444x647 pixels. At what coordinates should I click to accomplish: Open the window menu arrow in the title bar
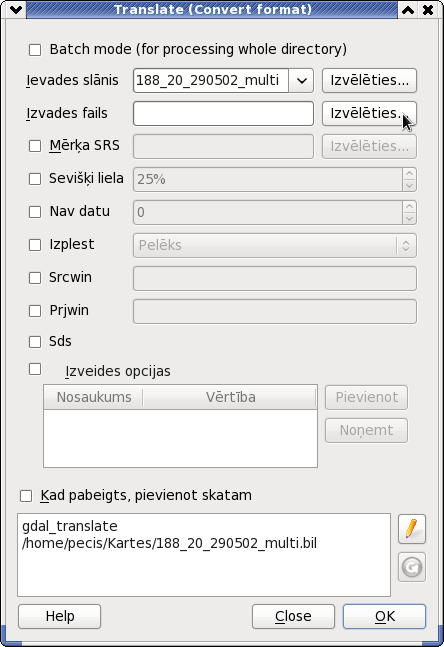pyautogui.click(x=16, y=9)
